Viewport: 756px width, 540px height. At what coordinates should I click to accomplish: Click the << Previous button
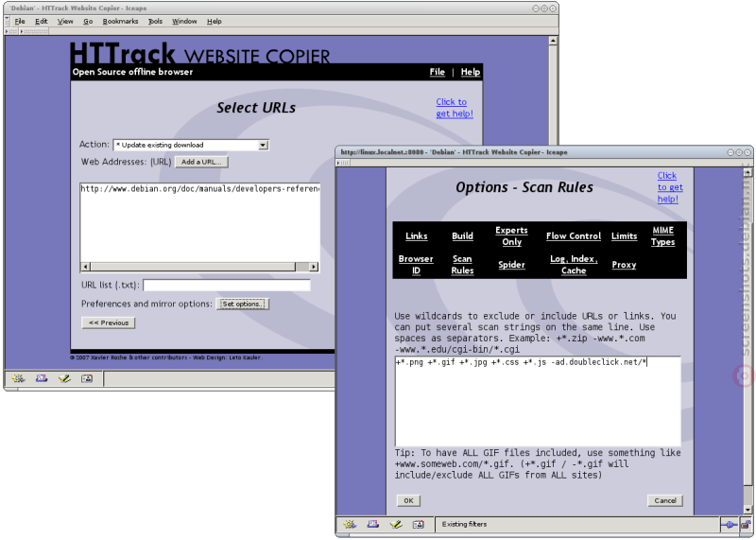[x=109, y=322]
